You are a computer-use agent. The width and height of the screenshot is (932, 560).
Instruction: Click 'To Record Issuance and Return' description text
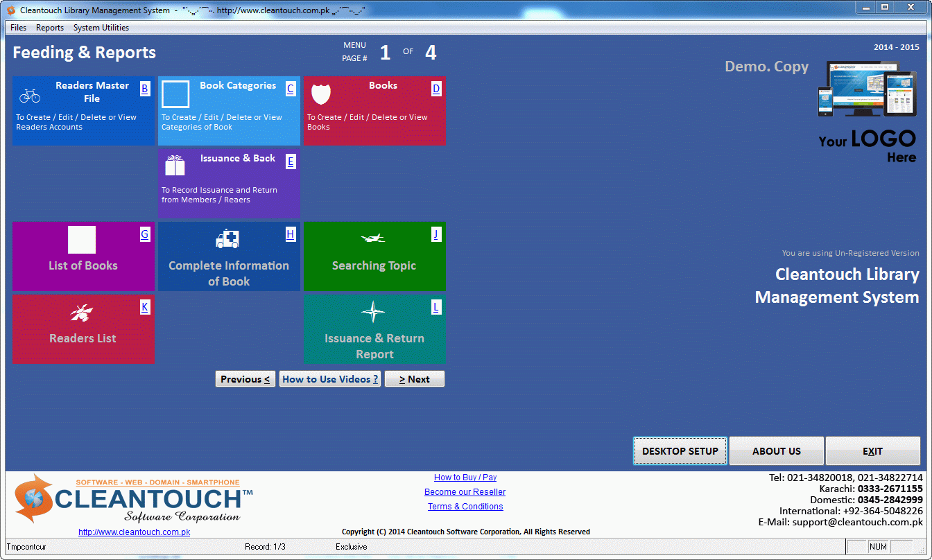(x=219, y=190)
